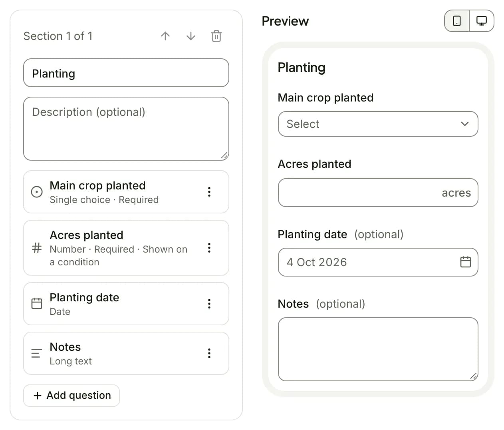Screen dimensions: 504x430
Task: Click the 'Section 1 of 1' label
Action: [x=58, y=36]
